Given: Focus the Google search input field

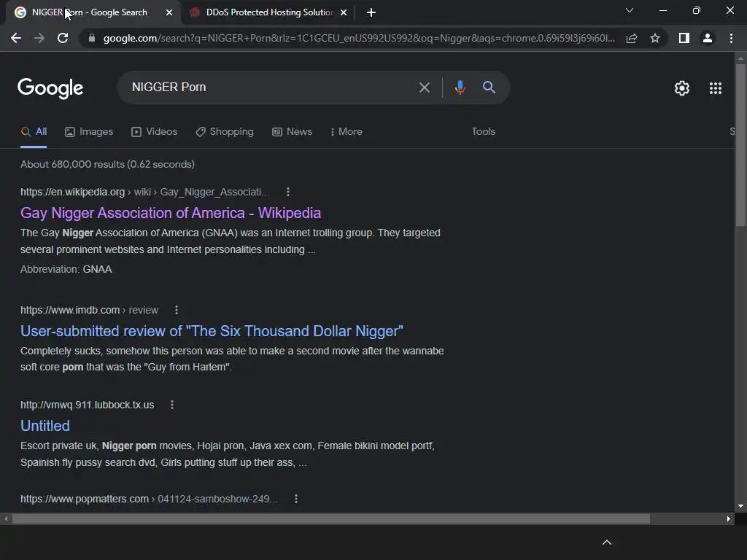Looking at the screenshot, I should 271,87.
